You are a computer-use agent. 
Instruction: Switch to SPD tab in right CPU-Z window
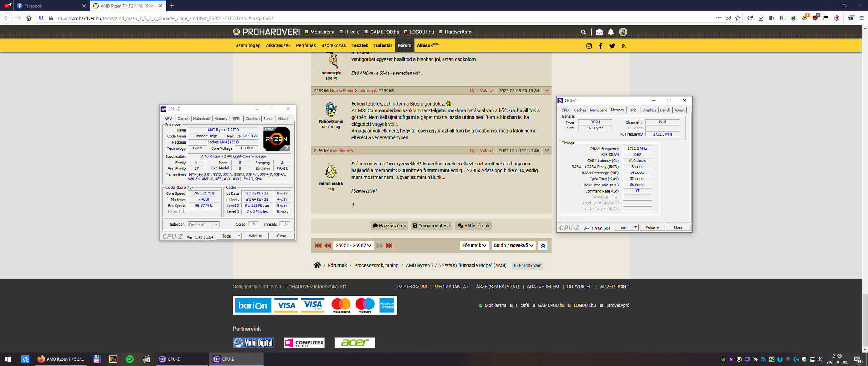[633, 110]
